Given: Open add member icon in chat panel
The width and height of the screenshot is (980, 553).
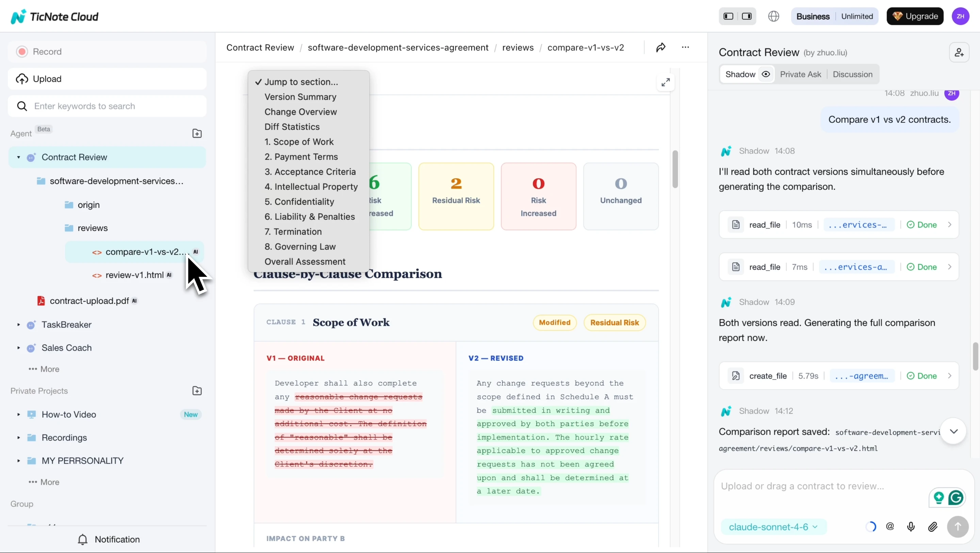Looking at the screenshot, I should tap(959, 52).
